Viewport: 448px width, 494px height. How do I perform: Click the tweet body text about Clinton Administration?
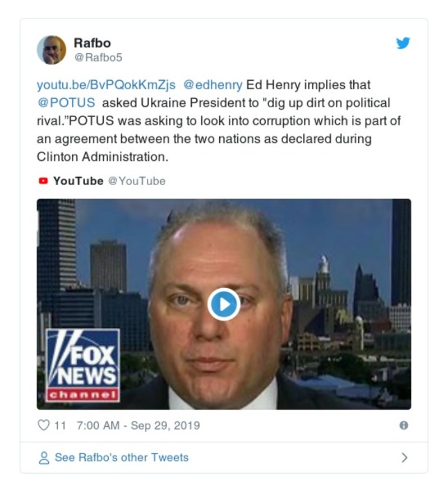103,156
